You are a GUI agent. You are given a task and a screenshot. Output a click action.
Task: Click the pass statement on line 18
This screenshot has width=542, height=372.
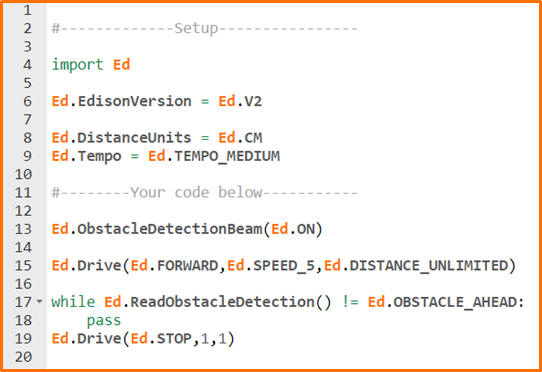(104, 320)
